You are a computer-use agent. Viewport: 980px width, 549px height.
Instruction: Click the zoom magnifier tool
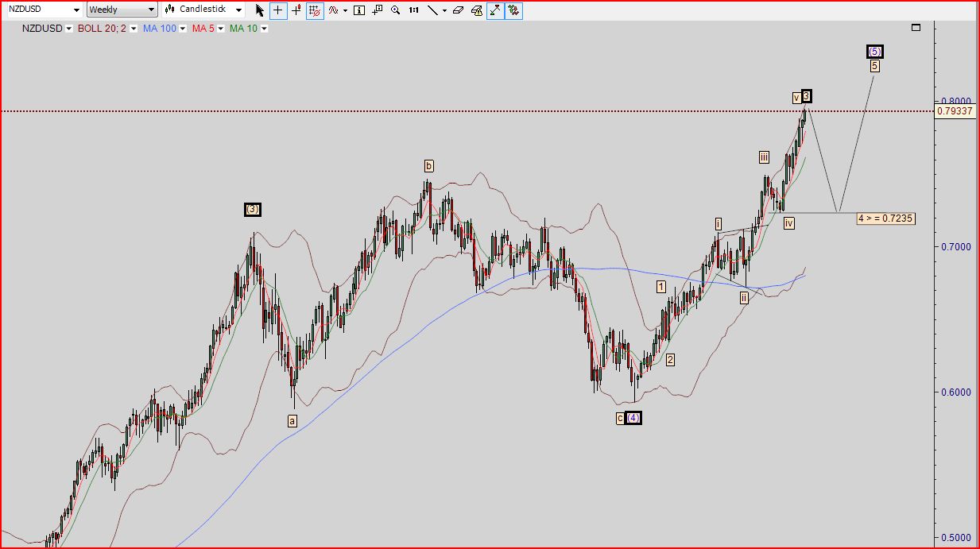pos(395,10)
